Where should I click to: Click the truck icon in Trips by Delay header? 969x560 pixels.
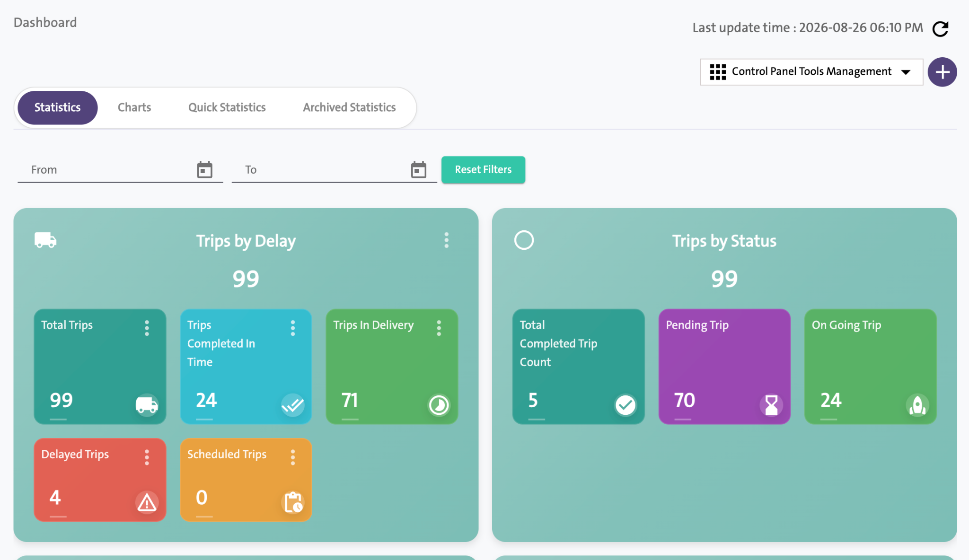(45, 240)
